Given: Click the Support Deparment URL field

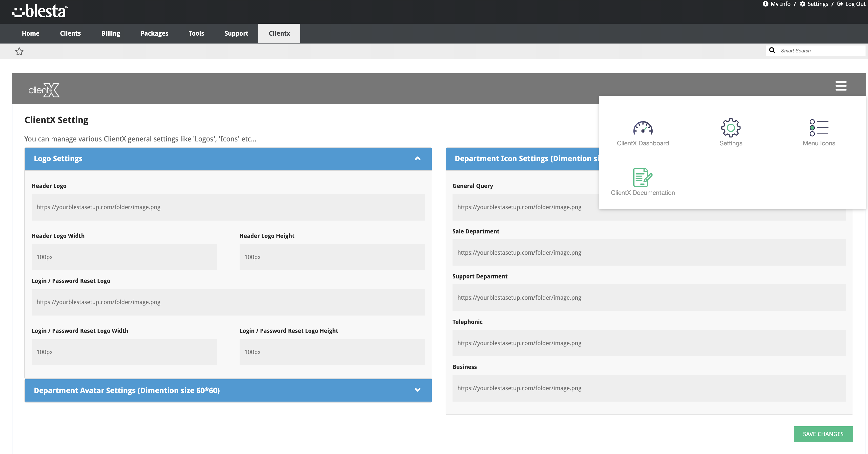Looking at the screenshot, I should click(649, 297).
